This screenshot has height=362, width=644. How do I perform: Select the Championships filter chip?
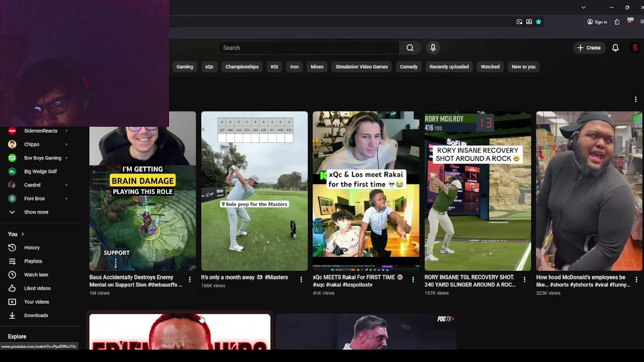pyautogui.click(x=242, y=66)
